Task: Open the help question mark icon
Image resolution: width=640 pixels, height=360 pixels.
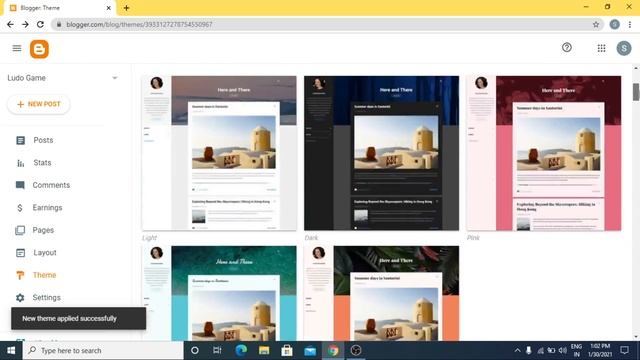Action: (x=567, y=47)
